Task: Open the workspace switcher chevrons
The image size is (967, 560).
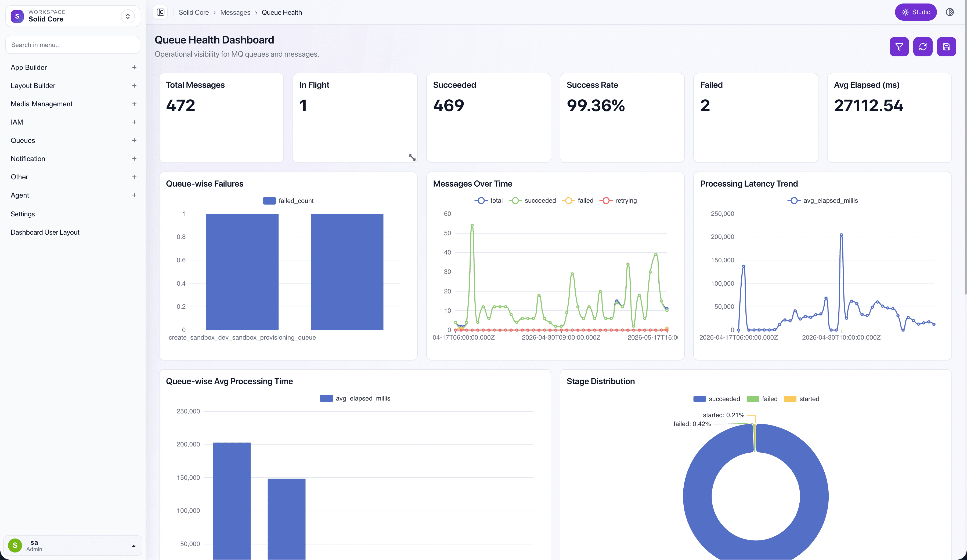Action: [x=128, y=16]
